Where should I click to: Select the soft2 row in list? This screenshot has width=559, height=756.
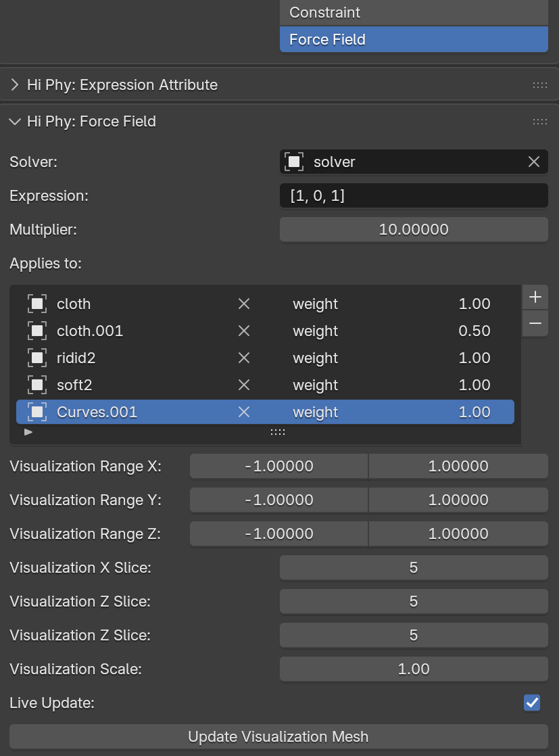tap(135, 385)
